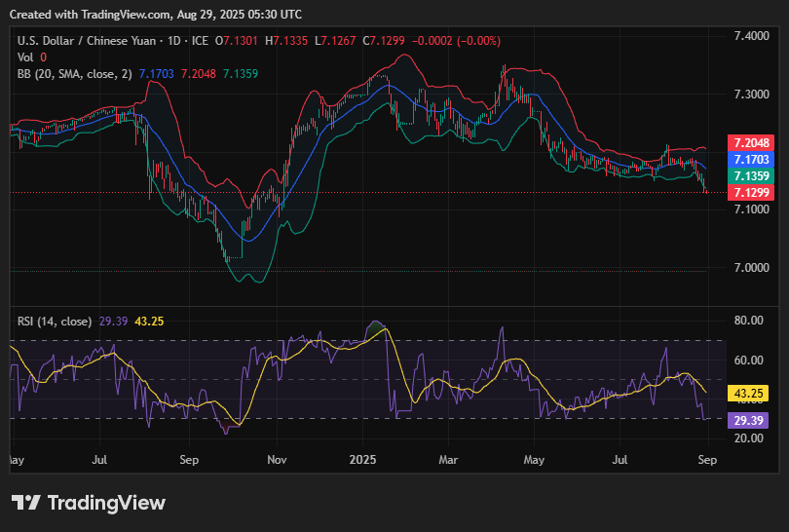Screen dimensions: 789x532
Task: Click the 20.00 RSI axis label
Action: 749,438
